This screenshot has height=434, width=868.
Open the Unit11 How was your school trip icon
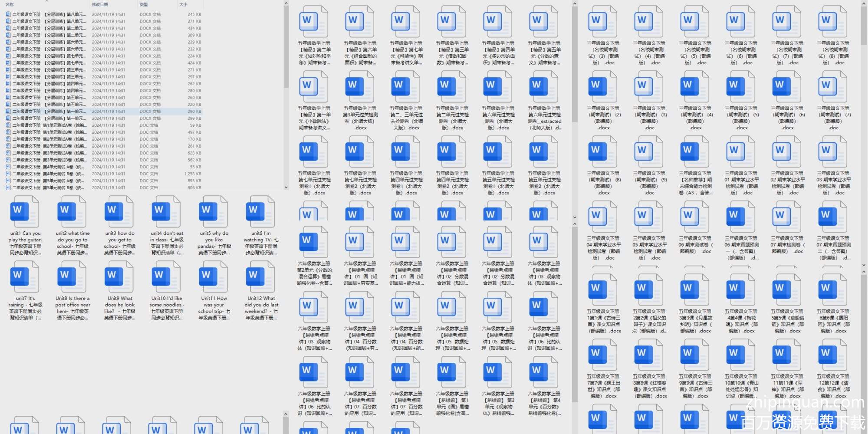pos(214,276)
